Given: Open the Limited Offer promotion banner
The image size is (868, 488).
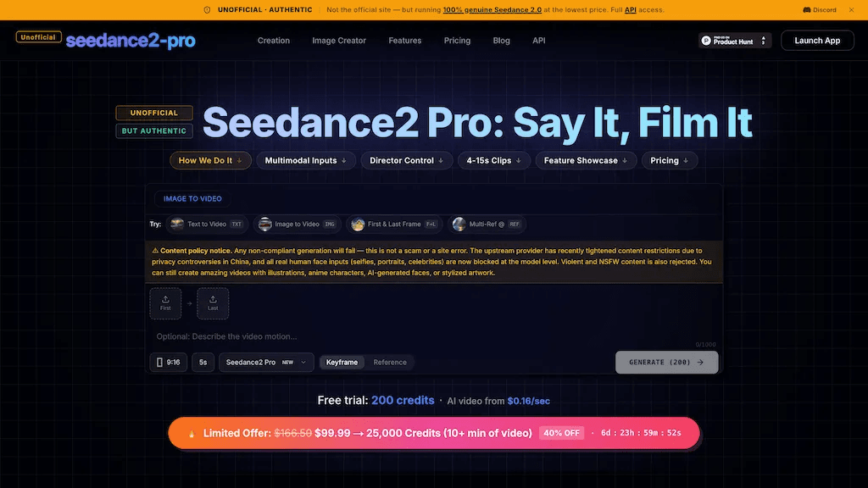Looking at the screenshot, I should (x=434, y=433).
